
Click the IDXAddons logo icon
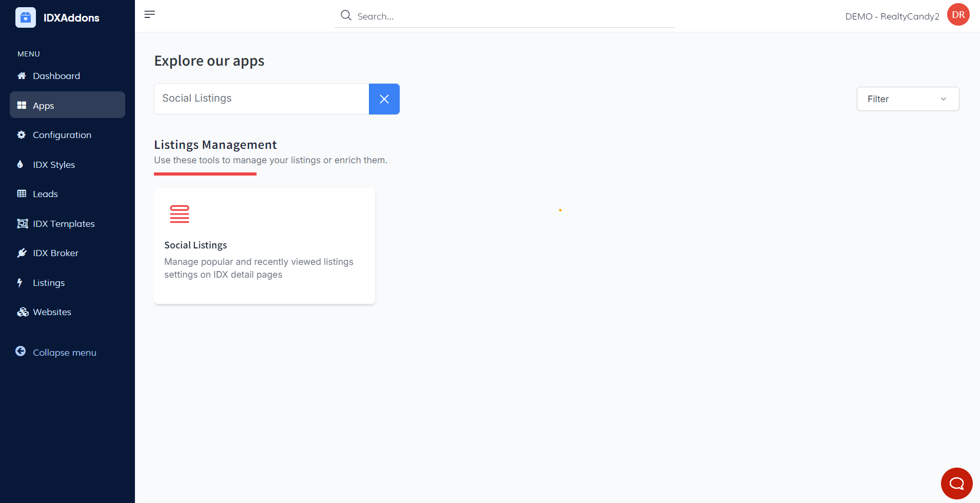tap(25, 17)
